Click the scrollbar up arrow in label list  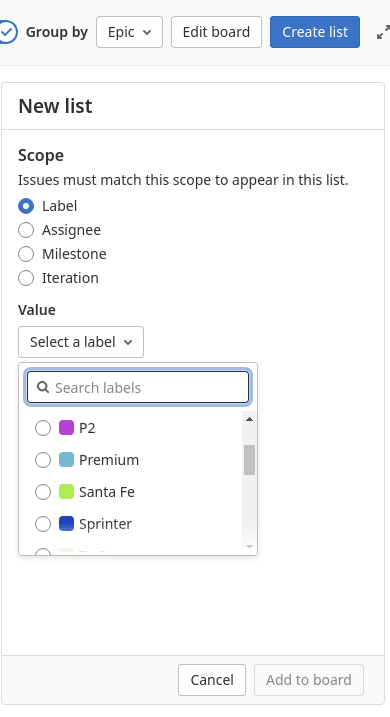point(249,418)
